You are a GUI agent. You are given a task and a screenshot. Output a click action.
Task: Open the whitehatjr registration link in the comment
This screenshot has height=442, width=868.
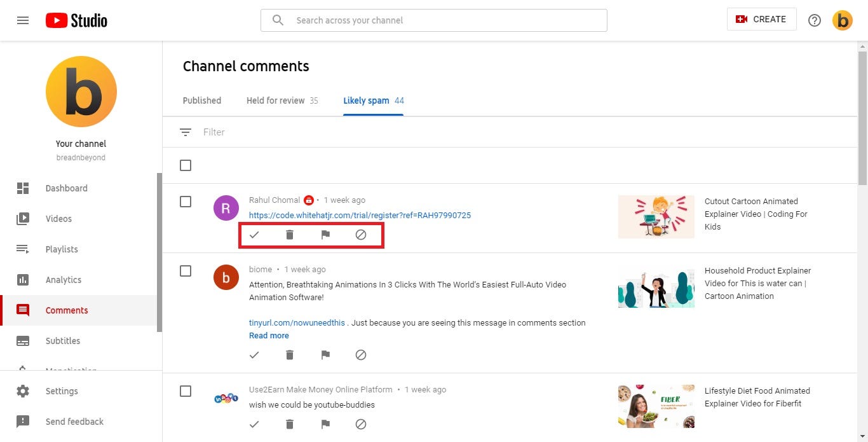(360, 215)
